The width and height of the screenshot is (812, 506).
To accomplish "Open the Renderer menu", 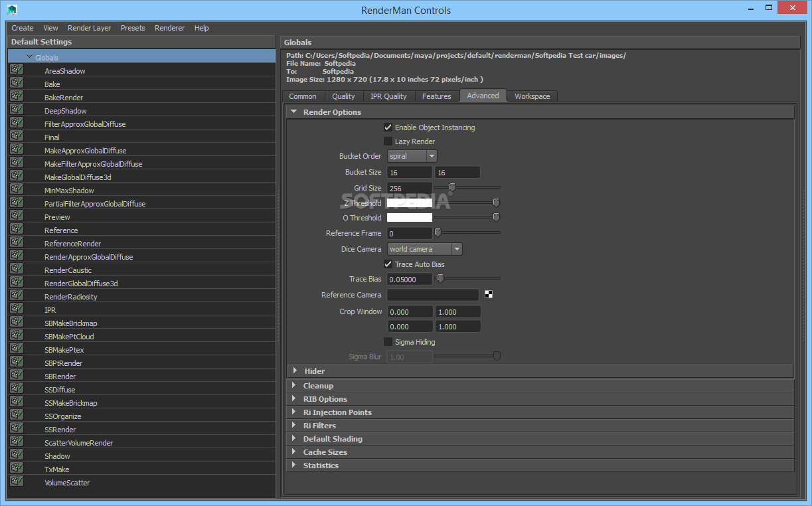I will click(x=169, y=28).
